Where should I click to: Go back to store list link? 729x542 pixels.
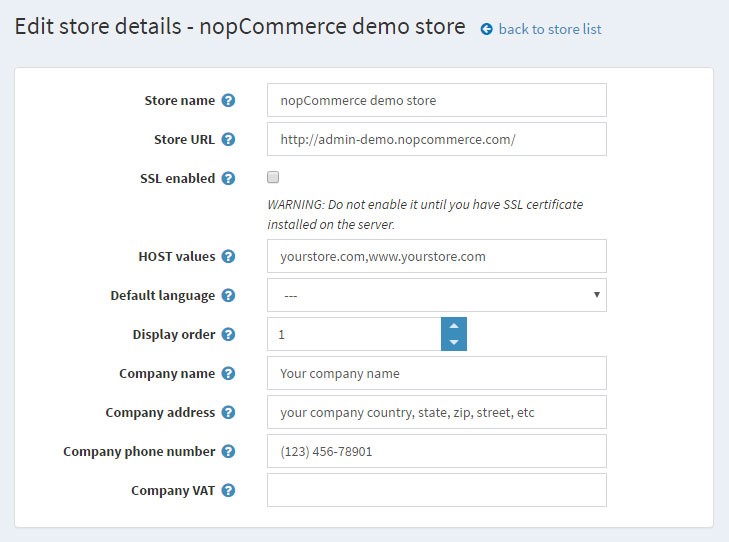point(550,29)
